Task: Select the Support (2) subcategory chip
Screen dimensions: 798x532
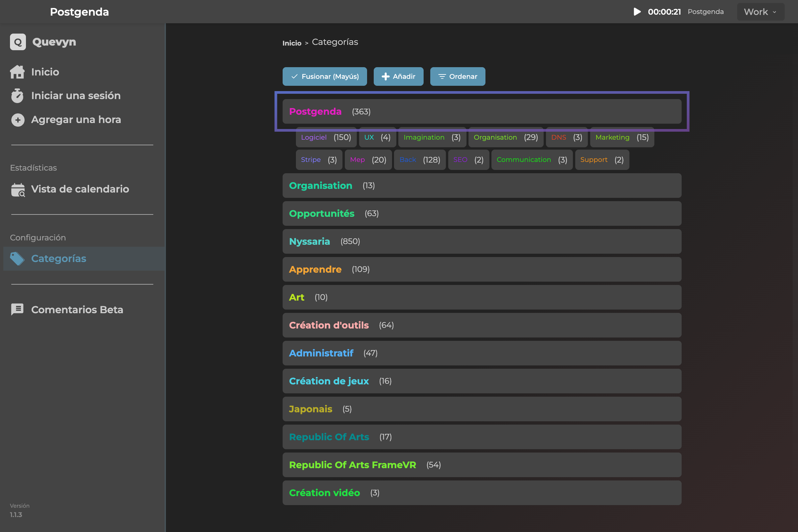Action: [x=602, y=160]
